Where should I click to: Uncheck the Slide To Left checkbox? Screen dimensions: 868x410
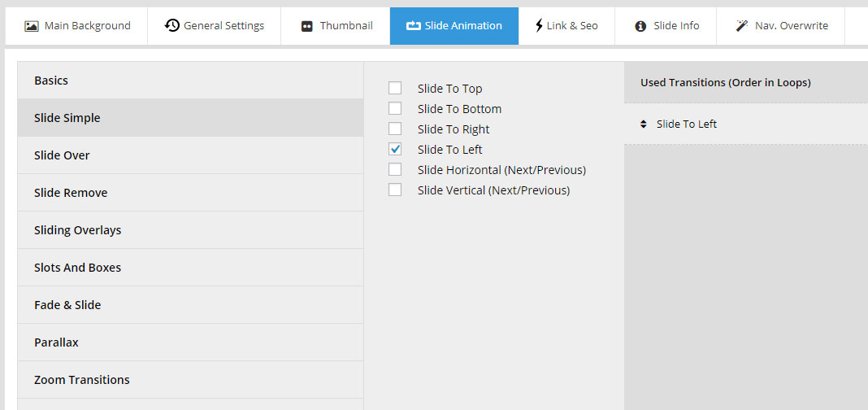click(x=395, y=150)
